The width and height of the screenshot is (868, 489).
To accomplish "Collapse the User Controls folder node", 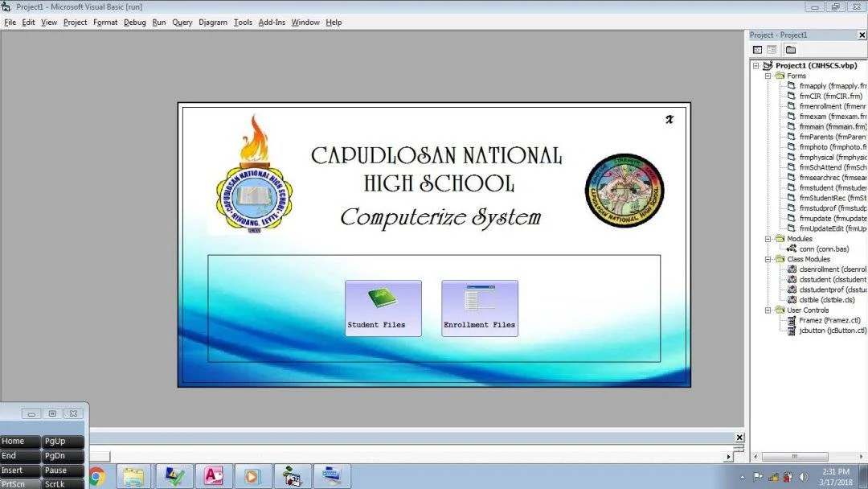I will pos(768,310).
